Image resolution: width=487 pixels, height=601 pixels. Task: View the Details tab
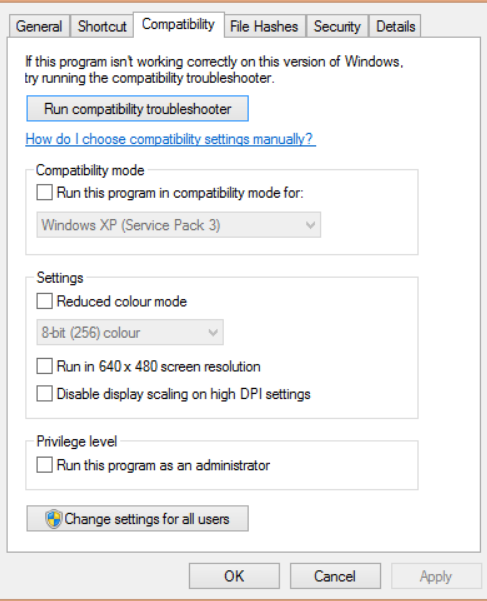(x=395, y=26)
